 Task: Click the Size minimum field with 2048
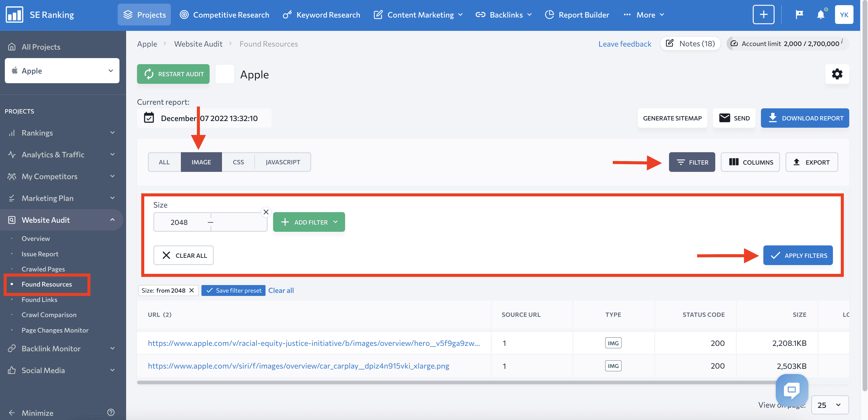(x=182, y=222)
